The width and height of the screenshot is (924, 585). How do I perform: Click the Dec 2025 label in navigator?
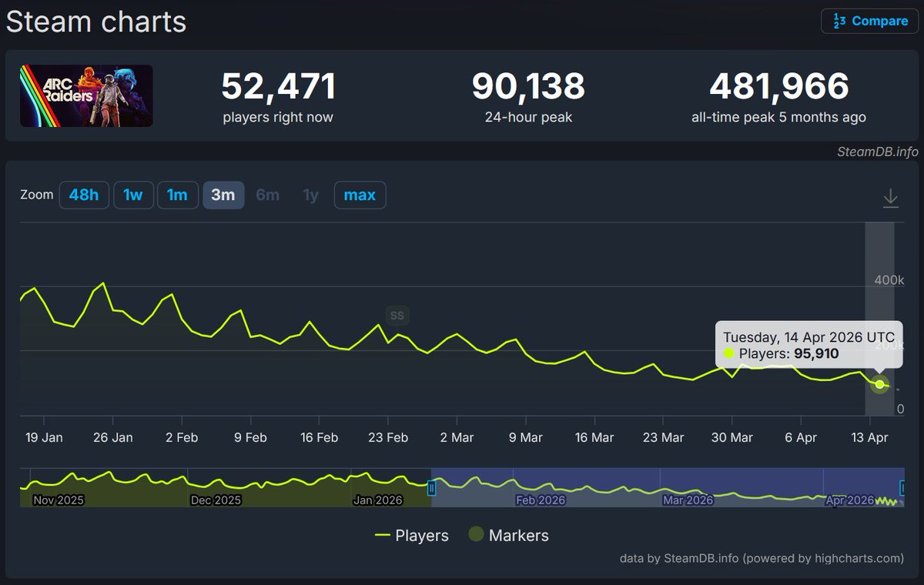point(216,500)
